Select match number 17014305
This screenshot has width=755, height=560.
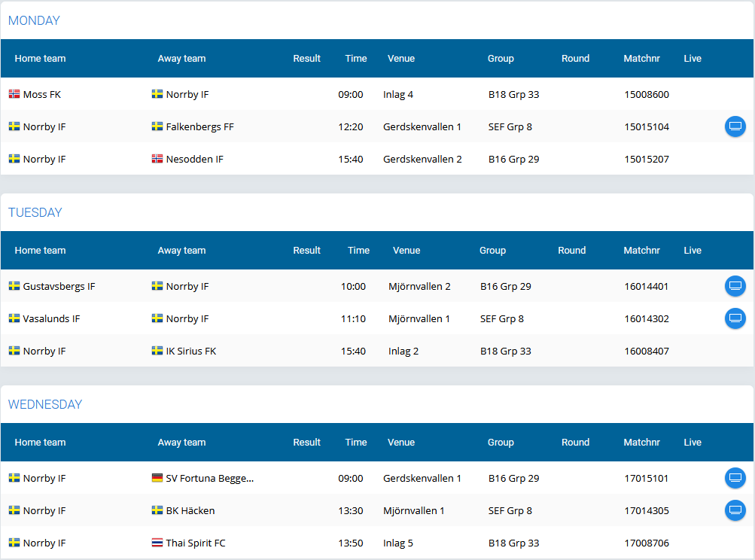(x=647, y=510)
